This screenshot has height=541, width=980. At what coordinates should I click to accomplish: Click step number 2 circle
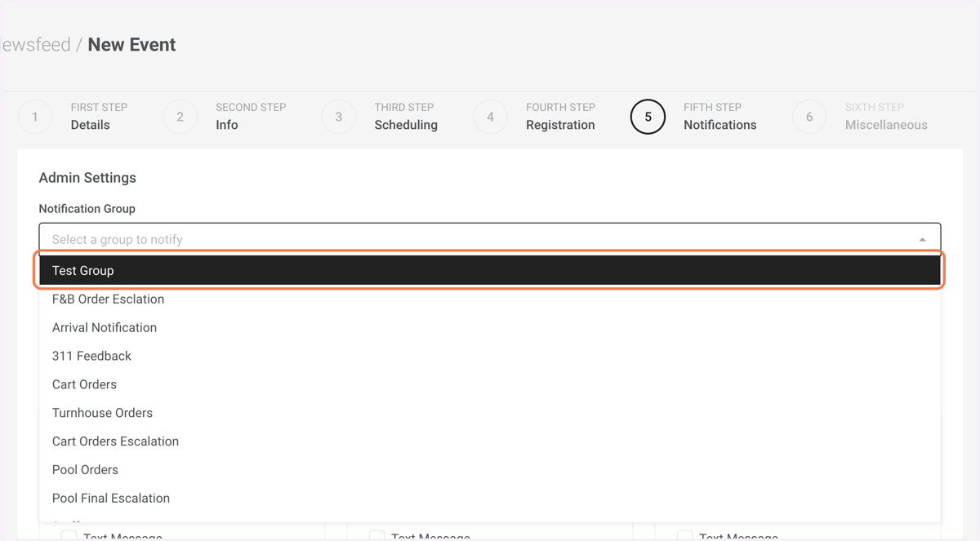pyautogui.click(x=180, y=117)
